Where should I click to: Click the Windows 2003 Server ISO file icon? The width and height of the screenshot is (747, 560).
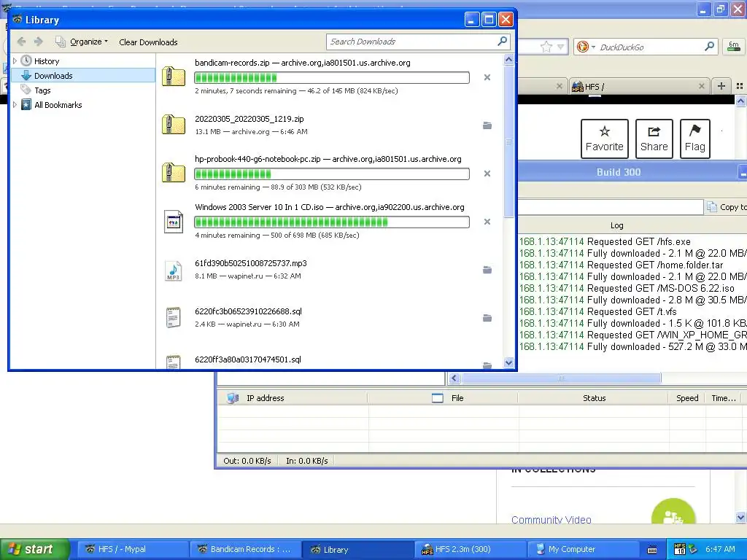(174, 222)
